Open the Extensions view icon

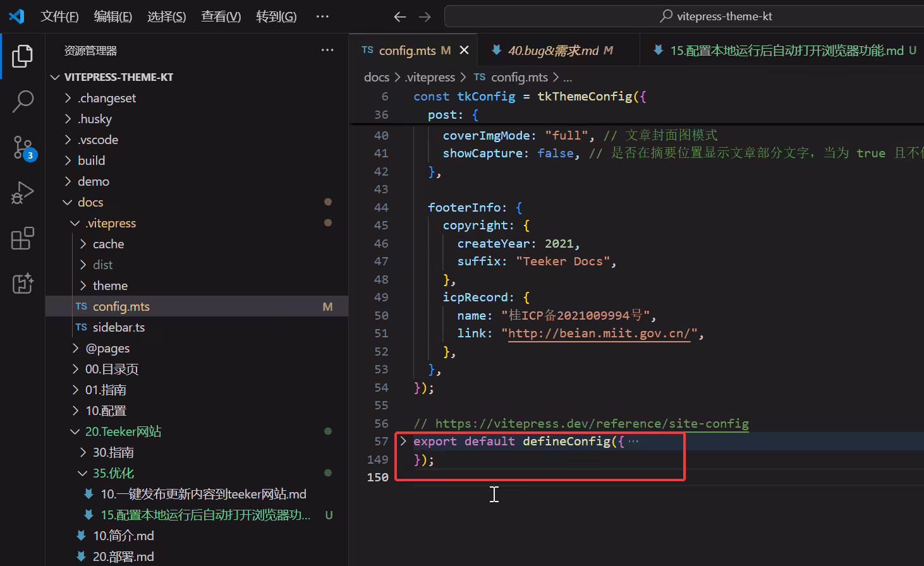[x=23, y=239]
